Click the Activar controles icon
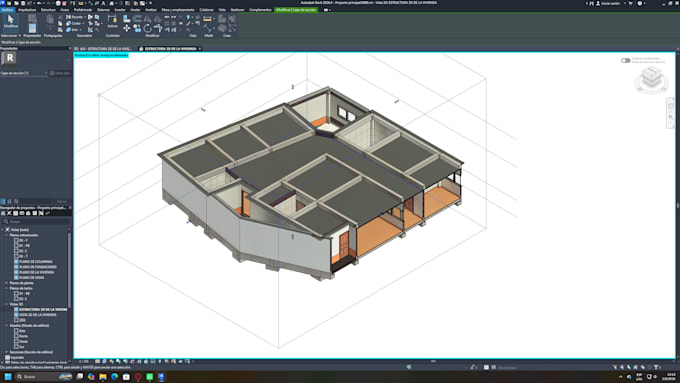The image size is (680, 383). click(x=112, y=20)
